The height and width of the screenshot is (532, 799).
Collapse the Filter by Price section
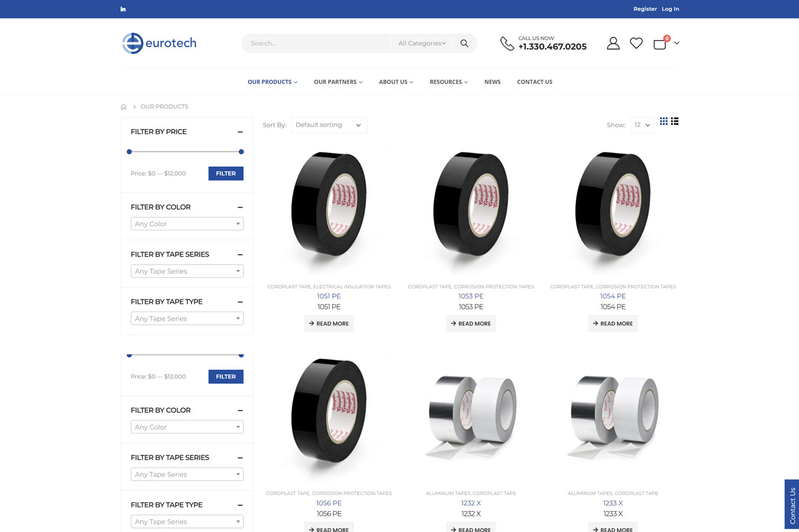point(240,132)
